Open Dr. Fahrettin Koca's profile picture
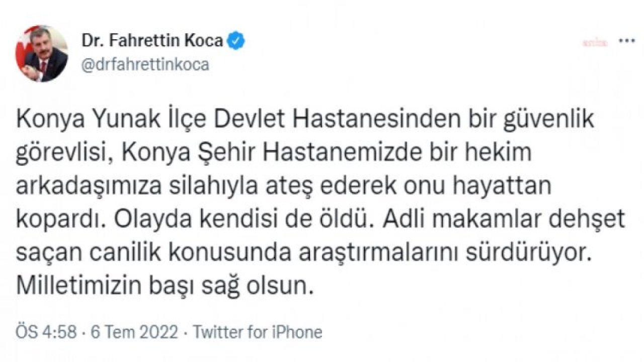 point(41,54)
